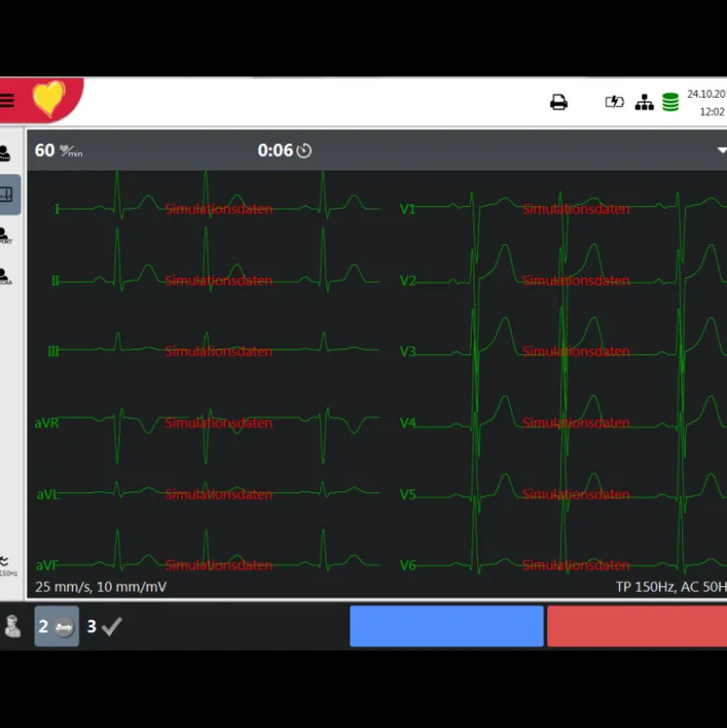The width and height of the screenshot is (727, 728).
Task: Select the aVL lead label
Action: pyautogui.click(x=48, y=494)
